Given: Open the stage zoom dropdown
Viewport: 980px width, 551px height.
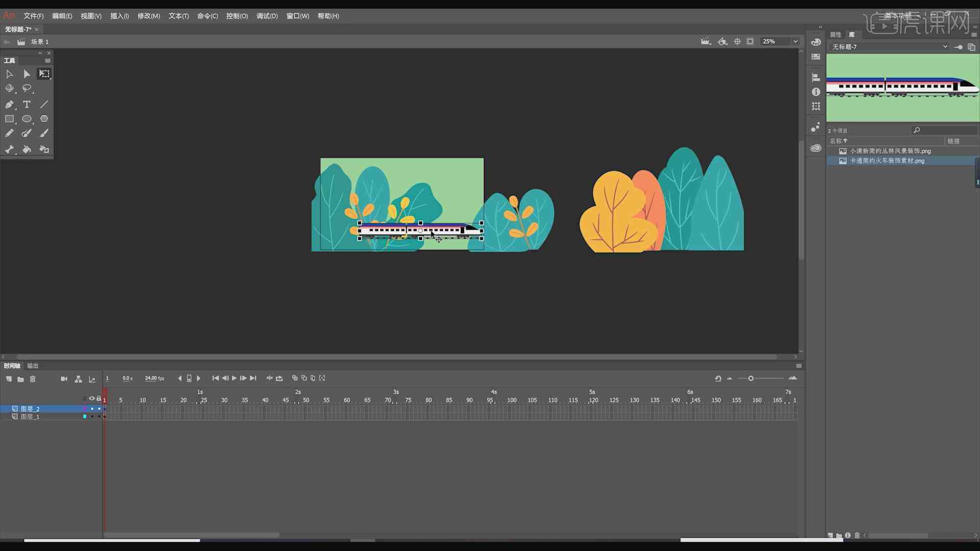Looking at the screenshot, I should click(x=795, y=41).
